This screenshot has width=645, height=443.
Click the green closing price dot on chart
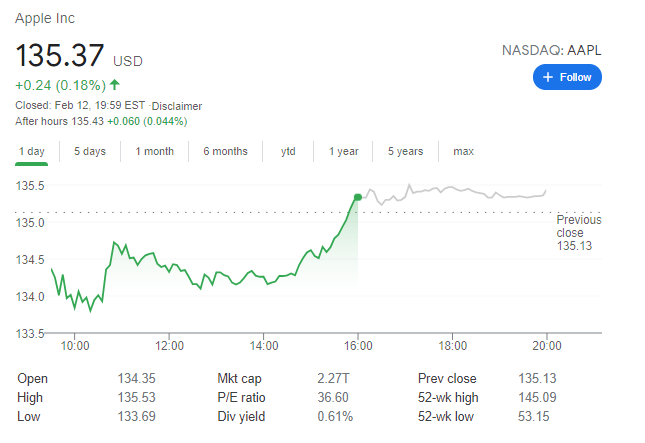coord(357,197)
